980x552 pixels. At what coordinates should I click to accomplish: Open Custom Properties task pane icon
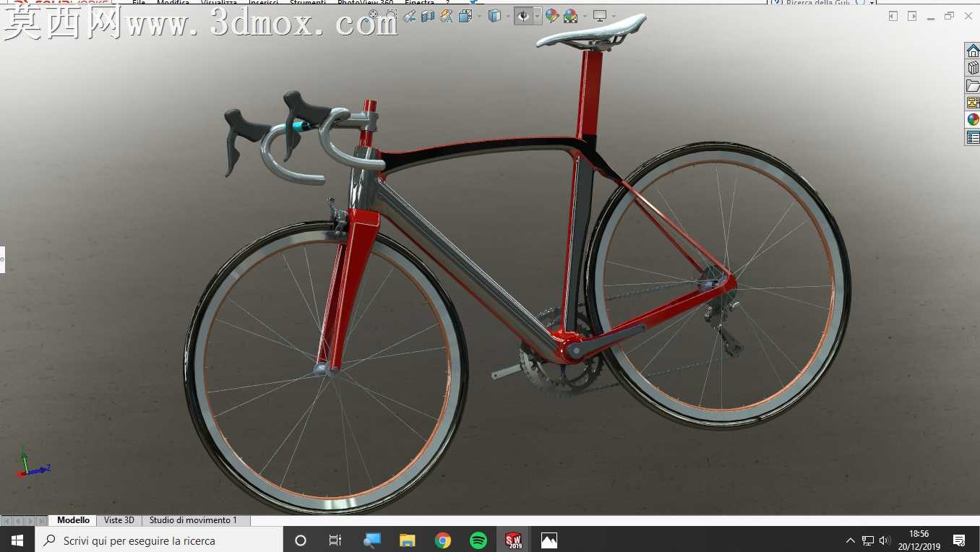coord(973,137)
